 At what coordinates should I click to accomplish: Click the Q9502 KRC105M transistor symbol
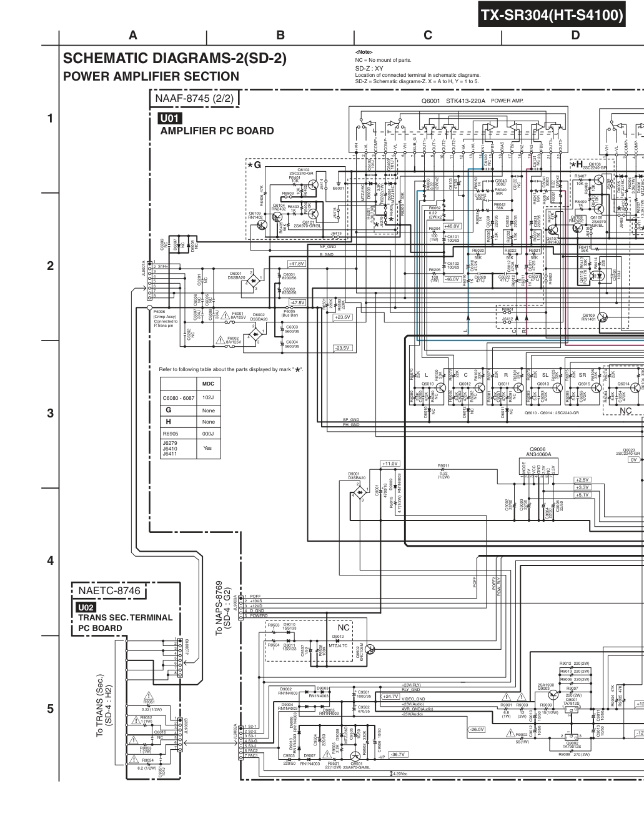(370, 649)
